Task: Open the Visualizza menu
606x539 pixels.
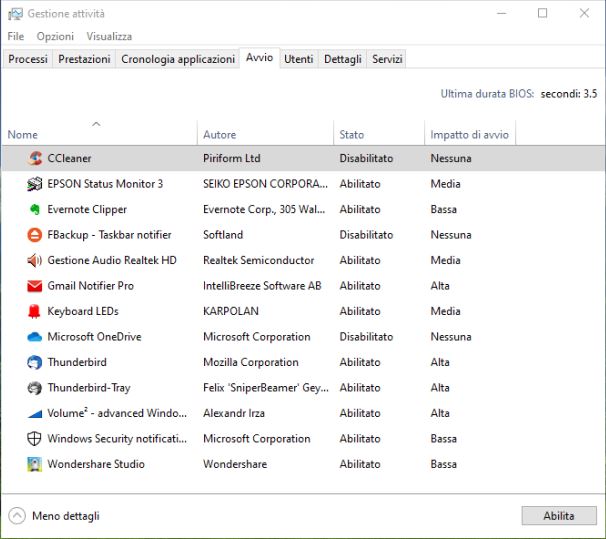Action: 109,36
